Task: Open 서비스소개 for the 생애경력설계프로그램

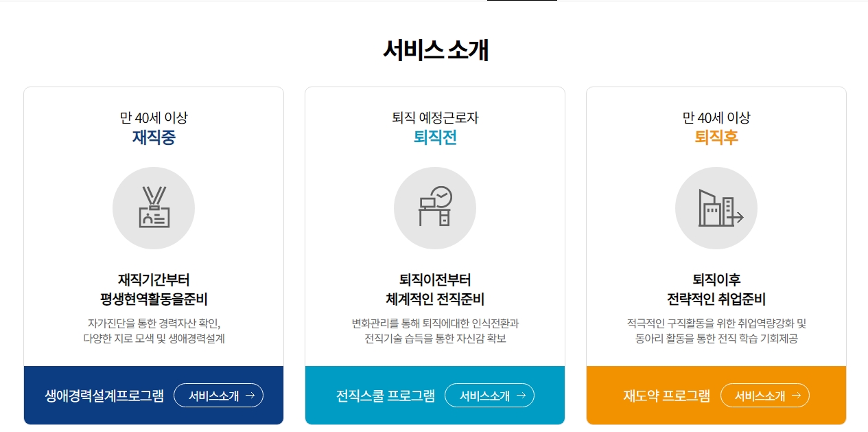Action: point(219,395)
